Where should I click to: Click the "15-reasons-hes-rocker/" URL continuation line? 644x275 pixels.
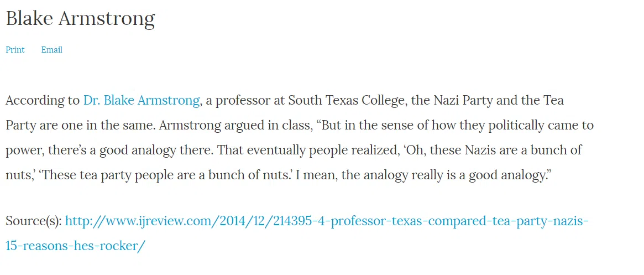76,246
